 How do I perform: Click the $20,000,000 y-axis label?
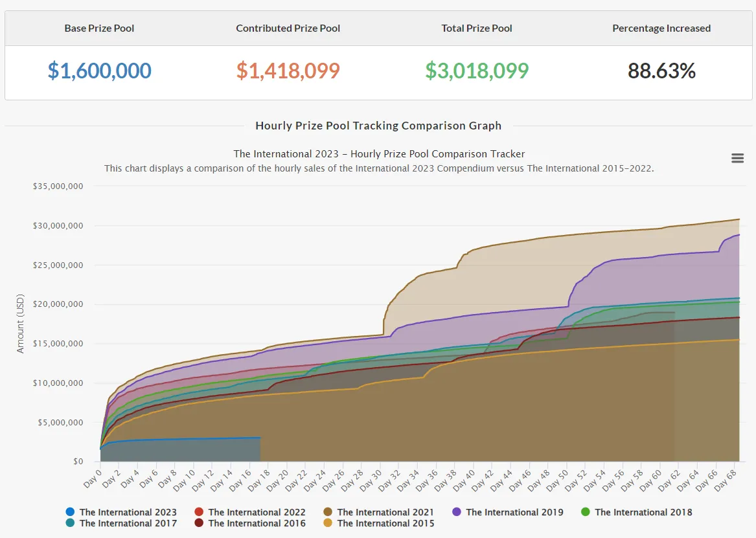(x=58, y=304)
